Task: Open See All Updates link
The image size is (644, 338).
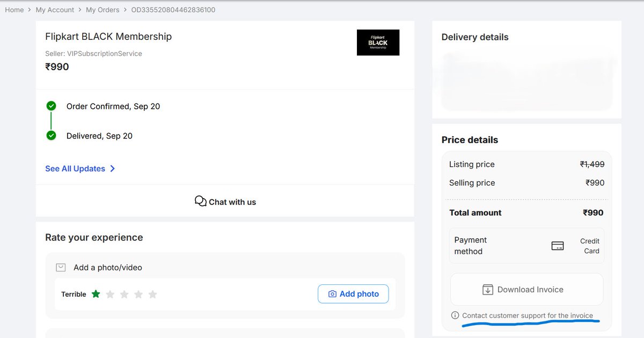Action: tap(75, 168)
